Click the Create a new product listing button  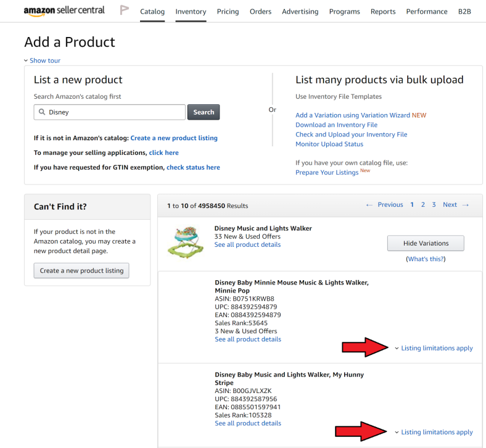(81, 270)
